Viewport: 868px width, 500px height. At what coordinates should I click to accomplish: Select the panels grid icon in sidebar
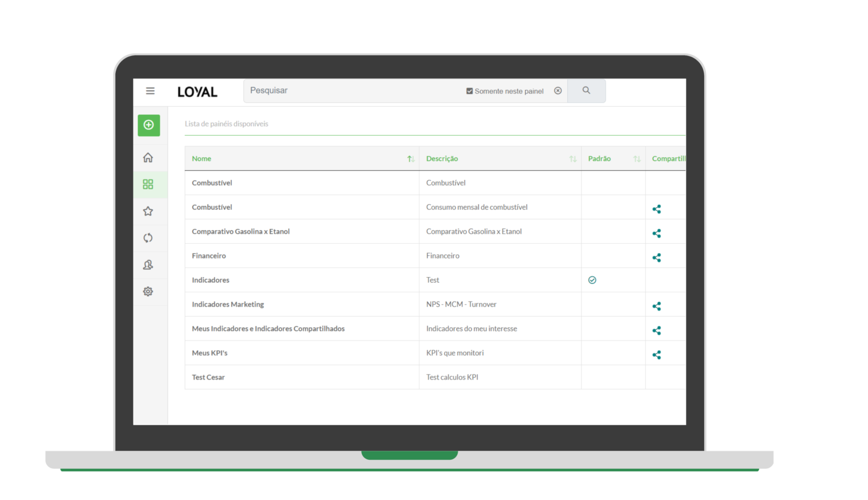(x=147, y=184)
